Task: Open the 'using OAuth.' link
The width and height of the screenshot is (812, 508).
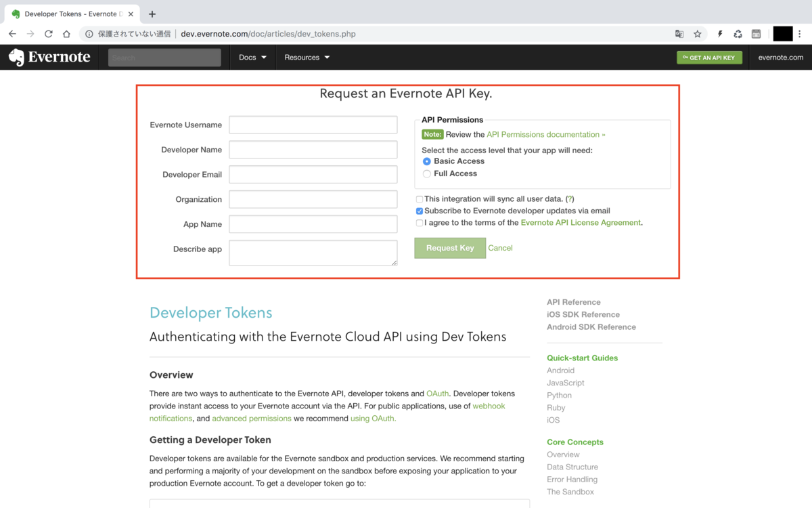Action: click(x=374, y=419)
